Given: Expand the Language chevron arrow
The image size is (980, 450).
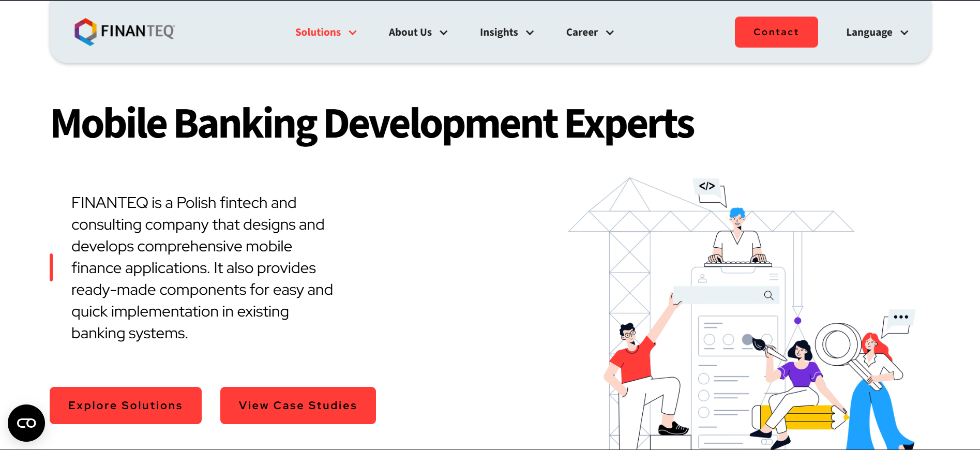Looking at the screenshot, I should (x=904, y=33).
